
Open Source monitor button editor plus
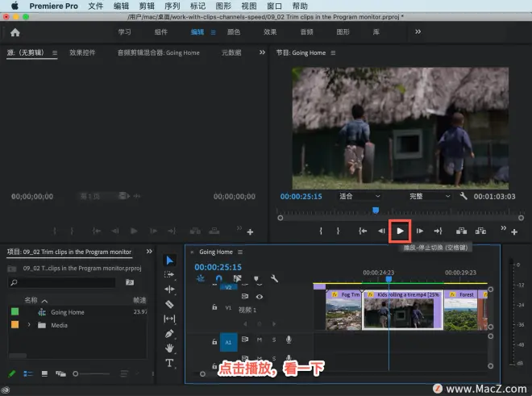(250, 232)
